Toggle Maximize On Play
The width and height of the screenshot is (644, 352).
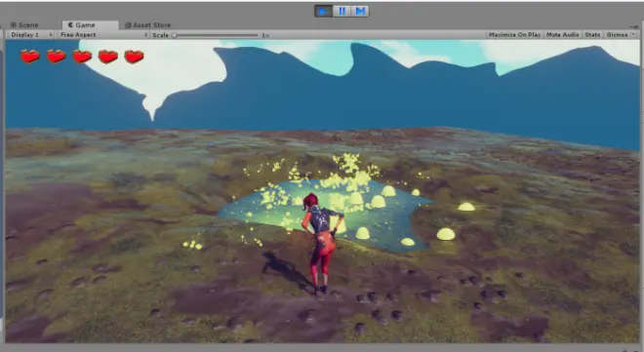click(514, 35)
